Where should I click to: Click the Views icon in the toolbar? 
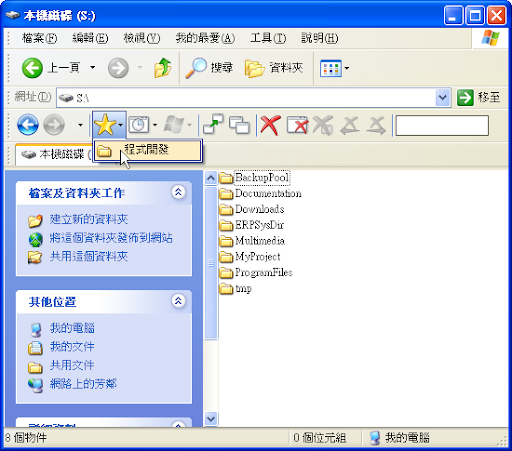point(331,68)
